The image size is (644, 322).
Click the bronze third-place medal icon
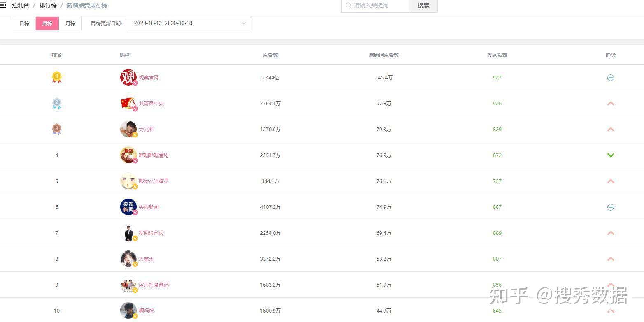coord(57,129)
